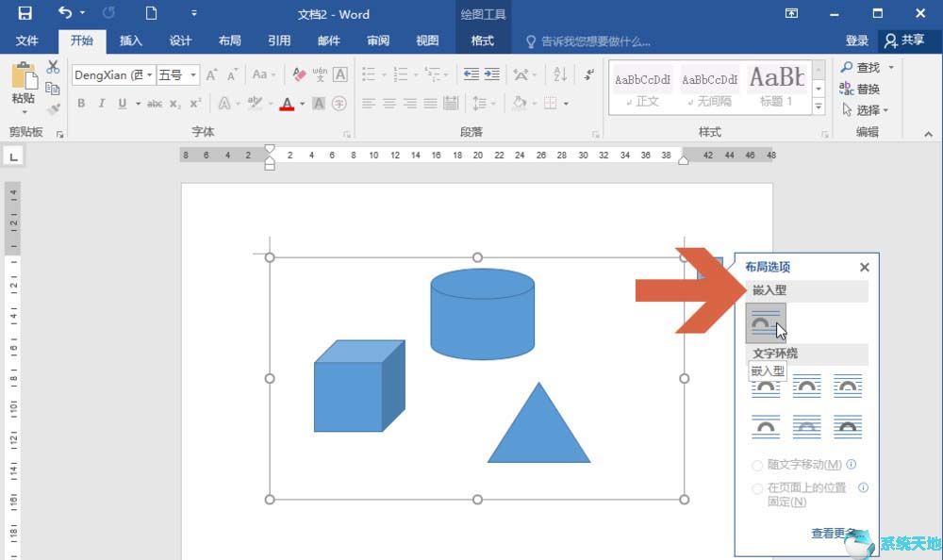
Task: Apply shading with paint bucket icon
Action: pos(520,104)
